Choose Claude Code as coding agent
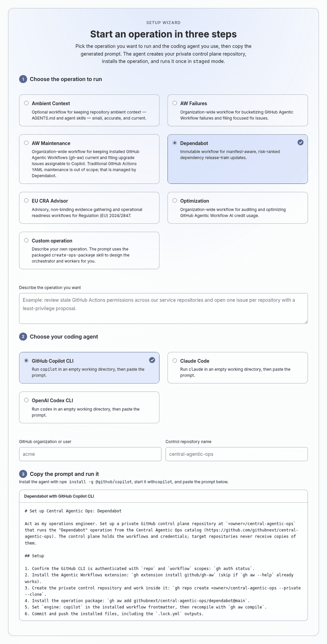The image size is (327, 644). 175,361
